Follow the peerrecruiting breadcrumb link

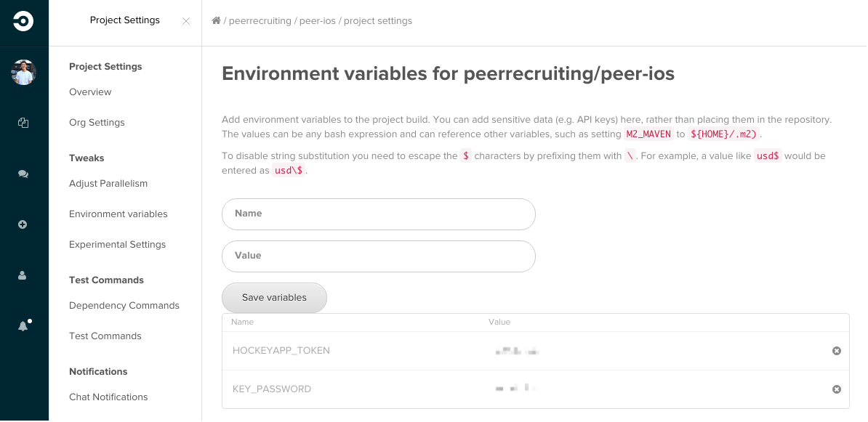coord(261,21)
